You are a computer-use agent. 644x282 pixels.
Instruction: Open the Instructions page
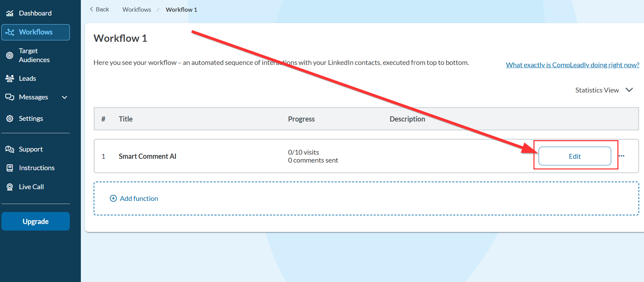coord(37,168)
